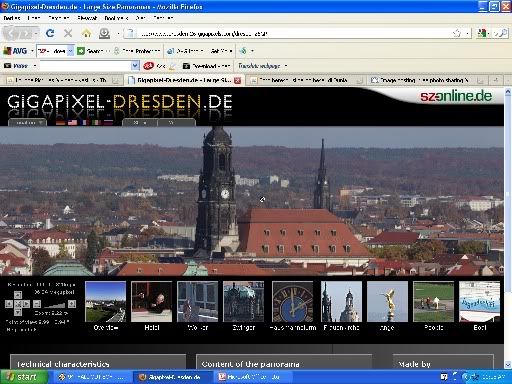Click the Windows Start button

click(x=24, y=377)
